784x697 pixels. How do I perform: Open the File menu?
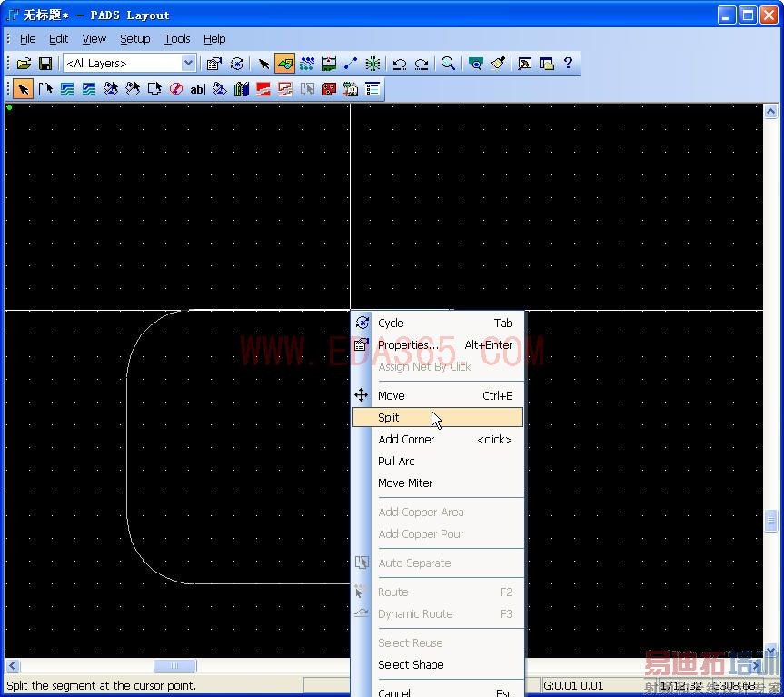(27, 38)
